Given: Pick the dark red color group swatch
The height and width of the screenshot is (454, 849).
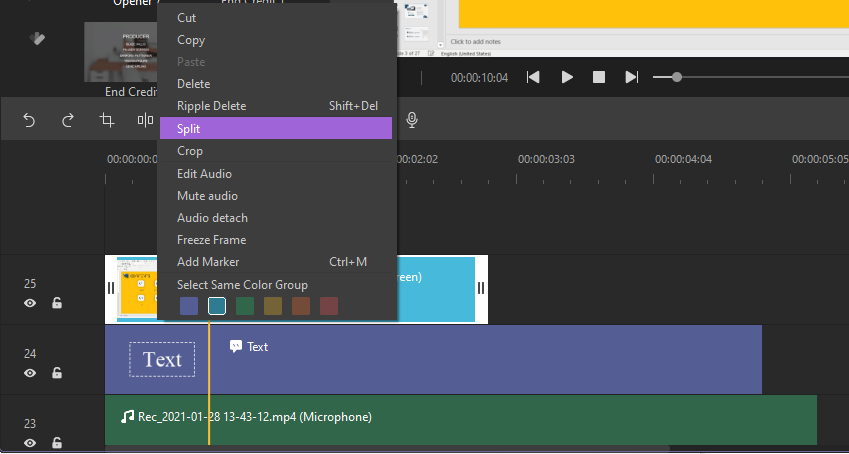Looking at the screenshot, I should pyautogui.click(x=329, y=306).
